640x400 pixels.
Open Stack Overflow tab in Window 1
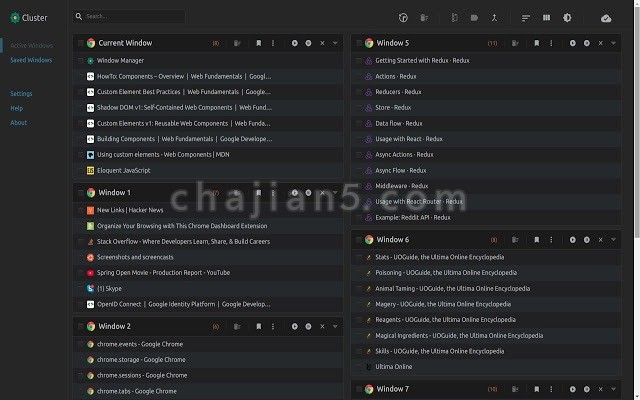(x=183, y=241)
